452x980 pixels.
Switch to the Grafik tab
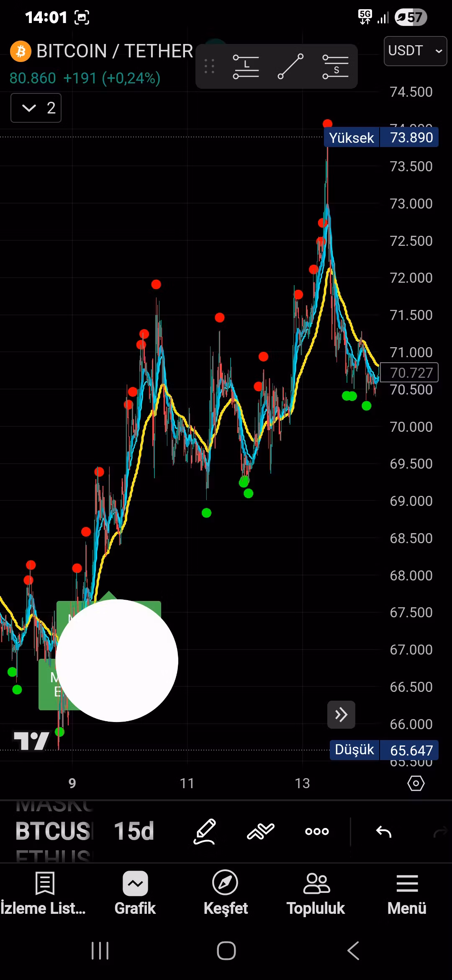point(135,893)
